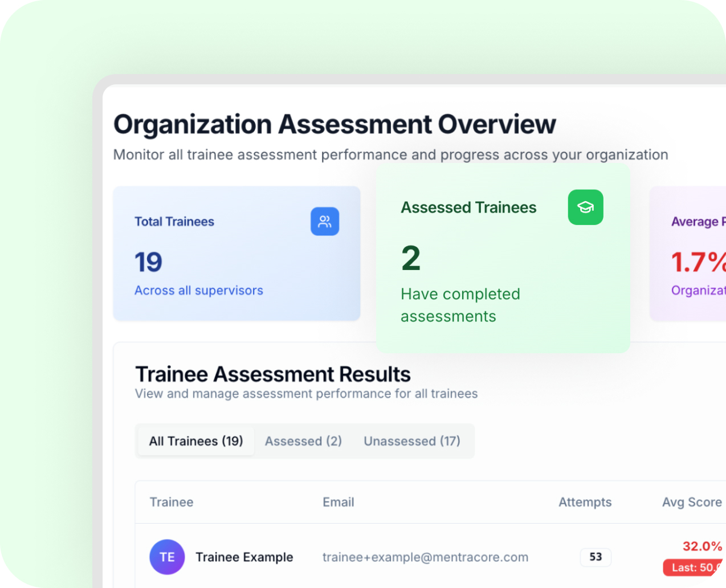
Task: Open the Total Trainees summary card
Action: 236,253
